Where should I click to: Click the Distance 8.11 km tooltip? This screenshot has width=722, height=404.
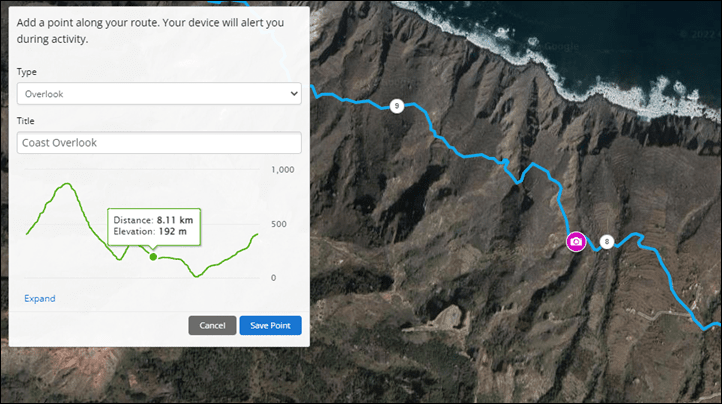[x=154, y=226]
